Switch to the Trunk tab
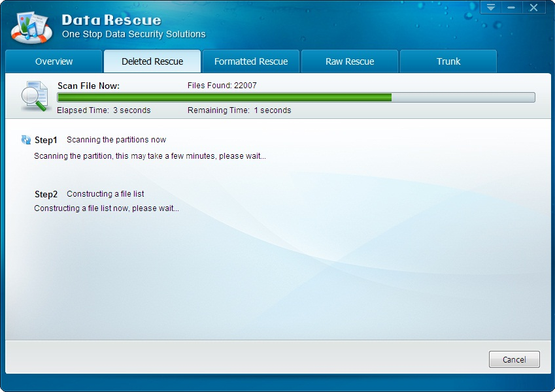 pos(448,61)
